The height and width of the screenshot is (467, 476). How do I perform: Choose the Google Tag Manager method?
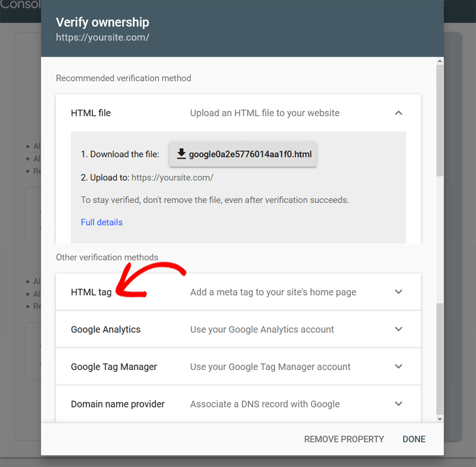tap(114, 367)
